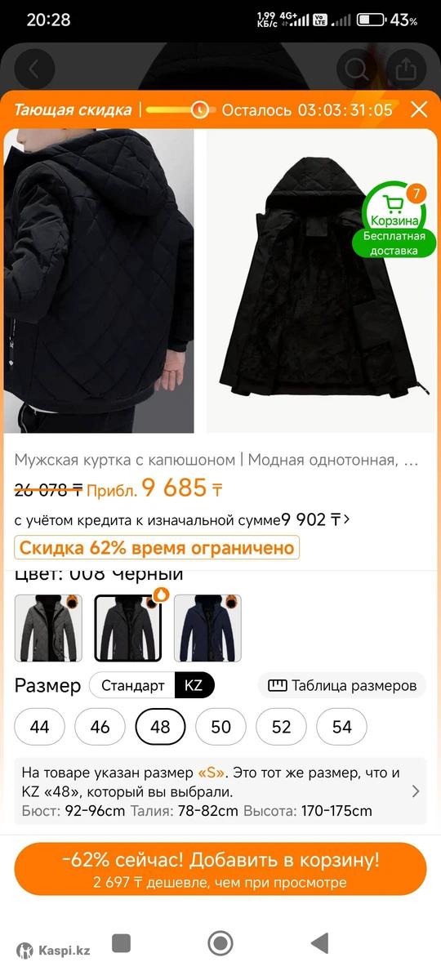Tap the share icon
The width and height of the screenshot is (441, 980).
pyautogui.click(x=406, y=69)
